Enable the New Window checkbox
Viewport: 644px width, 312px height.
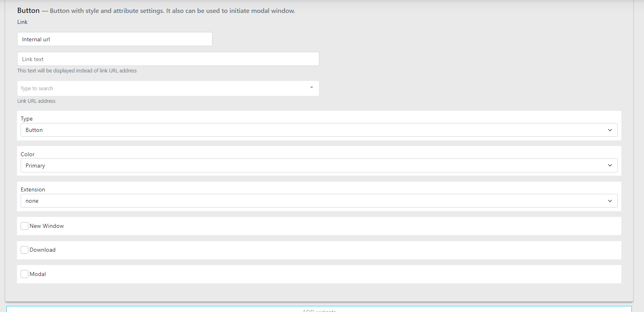pyautogui.click(x=25, y=226)
